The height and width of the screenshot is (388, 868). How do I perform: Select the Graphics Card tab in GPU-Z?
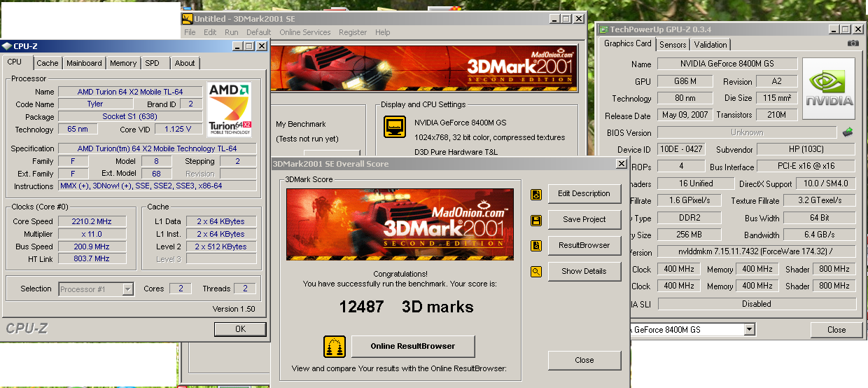point(628,43)
